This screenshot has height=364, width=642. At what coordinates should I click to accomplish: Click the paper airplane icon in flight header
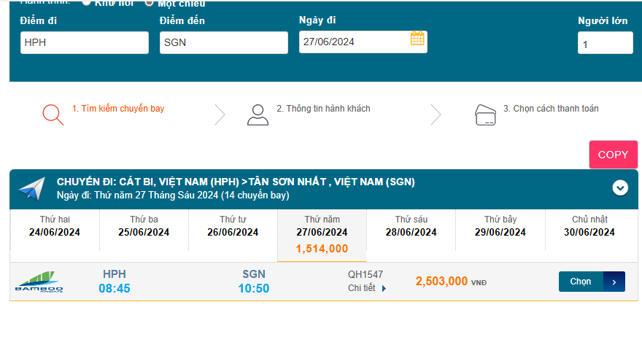(x=32, y=189)
